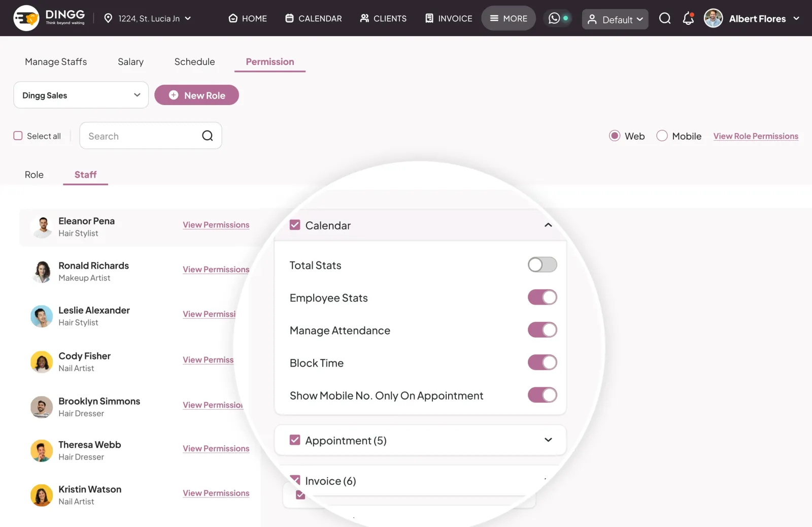
Task: Disable the Employee Stats toggle
Action: click(543, 297)
